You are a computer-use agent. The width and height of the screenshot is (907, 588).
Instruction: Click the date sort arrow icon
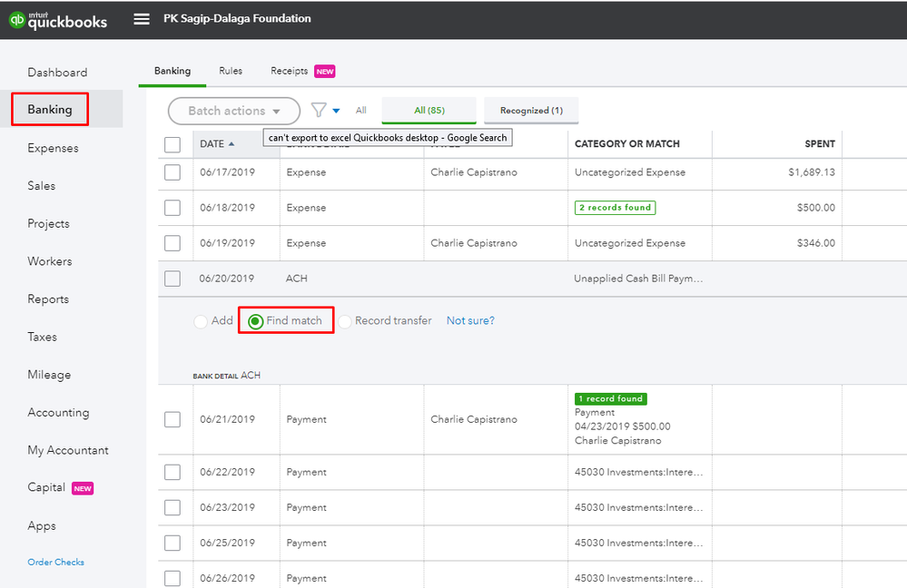tap(232, 143)
